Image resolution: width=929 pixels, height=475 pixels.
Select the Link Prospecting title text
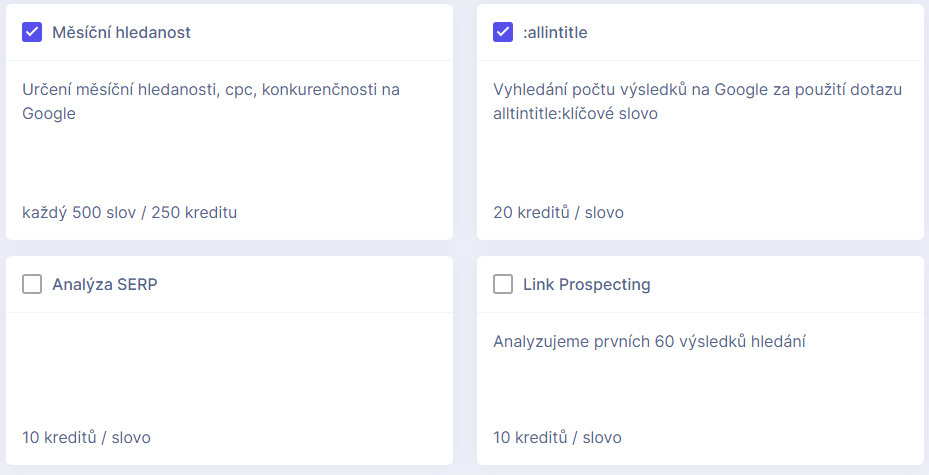tap(587, 285)
